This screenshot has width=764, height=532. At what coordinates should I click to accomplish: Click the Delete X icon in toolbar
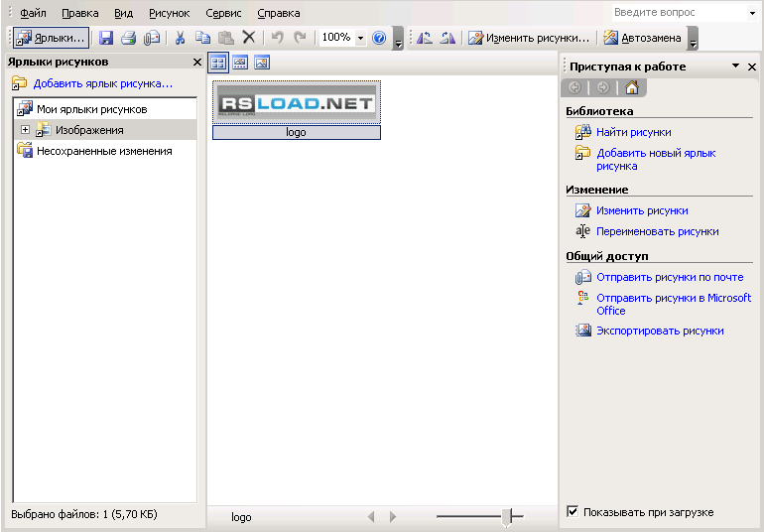coord(249,38)
